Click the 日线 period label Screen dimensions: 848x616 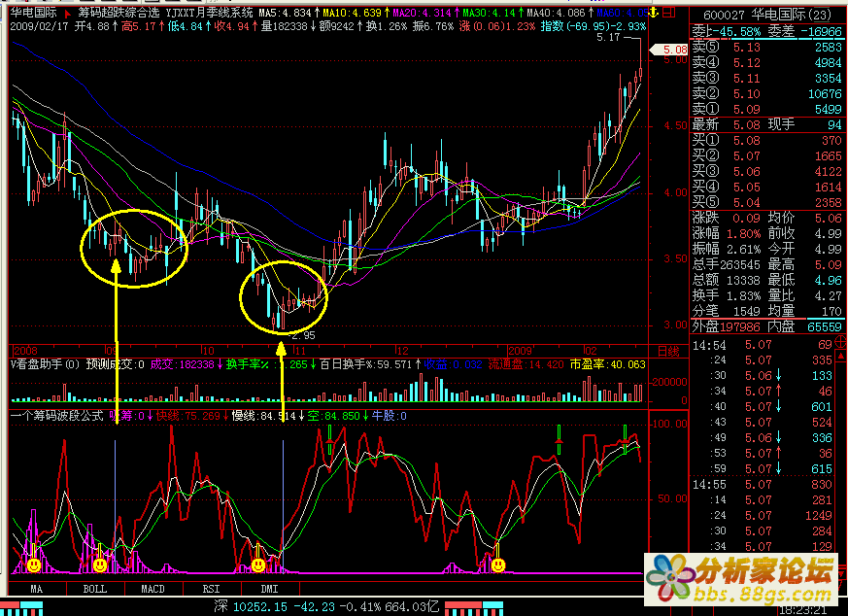point(668,351)
